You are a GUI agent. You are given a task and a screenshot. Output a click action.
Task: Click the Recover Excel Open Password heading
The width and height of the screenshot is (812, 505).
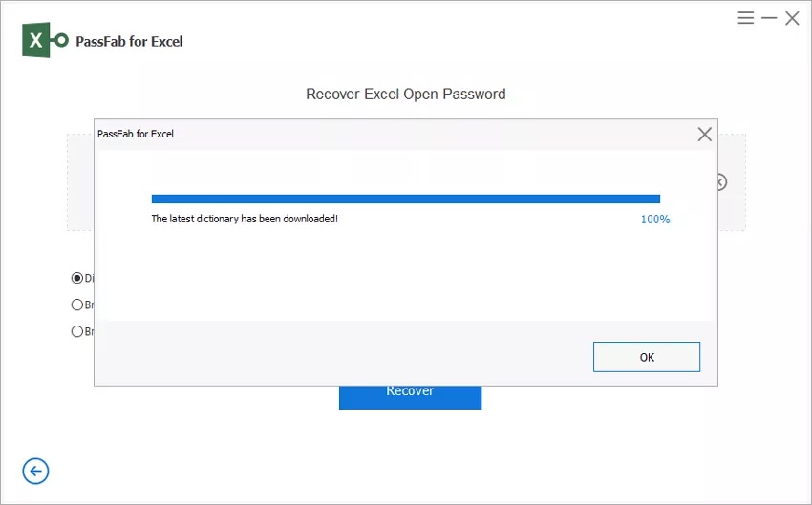405,95
